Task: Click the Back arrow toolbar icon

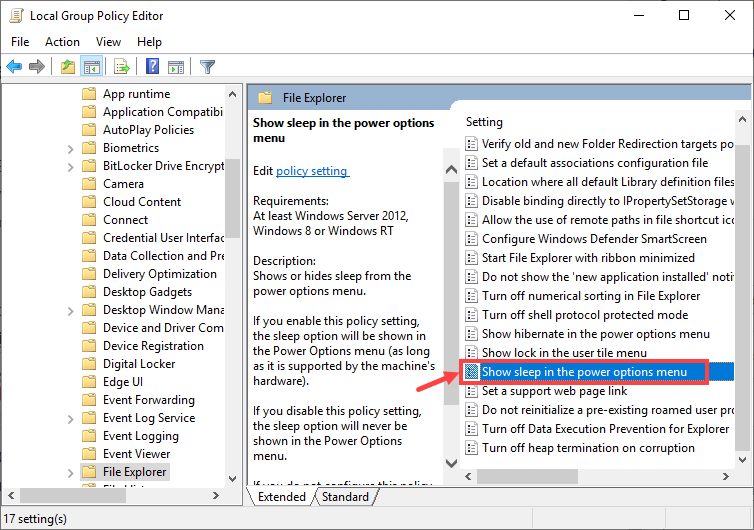Action: click(x=14, y=67)
